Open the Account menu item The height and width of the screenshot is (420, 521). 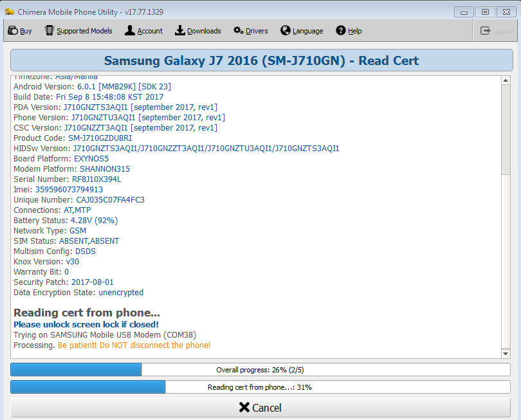[143, 31]
